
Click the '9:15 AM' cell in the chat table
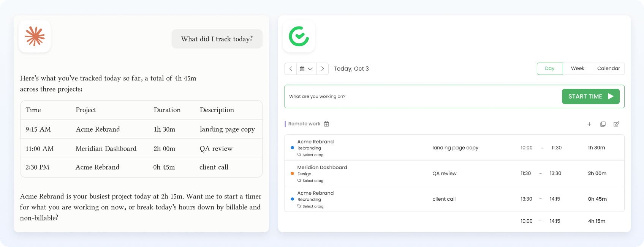tap(38, 129)
